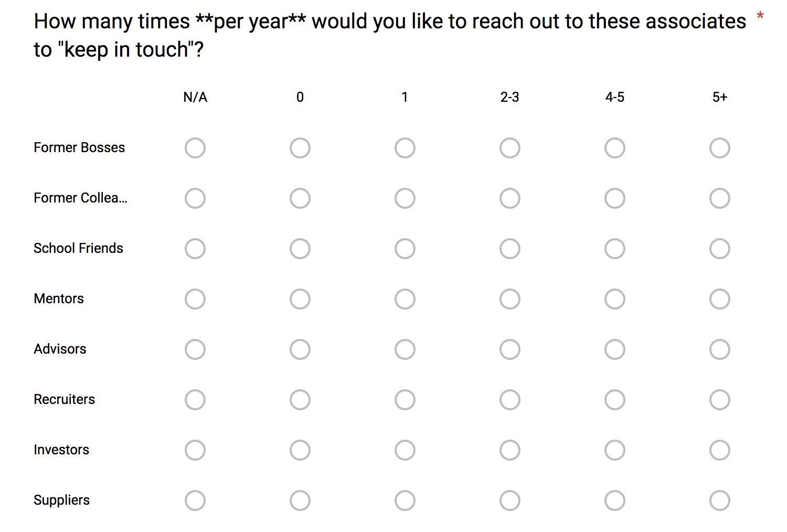
Task: Click the Former Colleagues truncated row label
Action: [80, 198]
